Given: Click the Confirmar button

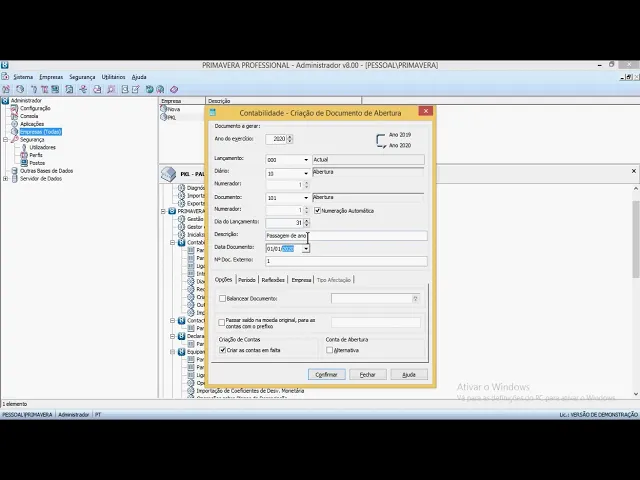Looking at the screenshot, I should click(x=327, y=374).
